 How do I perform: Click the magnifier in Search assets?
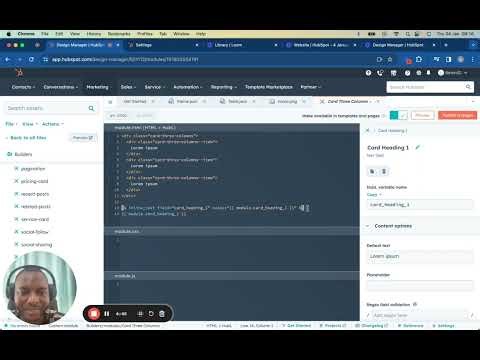(91, 108)
